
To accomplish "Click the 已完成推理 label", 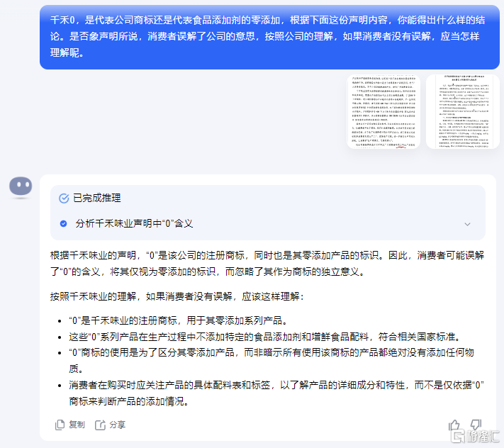I will click(x=97, y=198).
